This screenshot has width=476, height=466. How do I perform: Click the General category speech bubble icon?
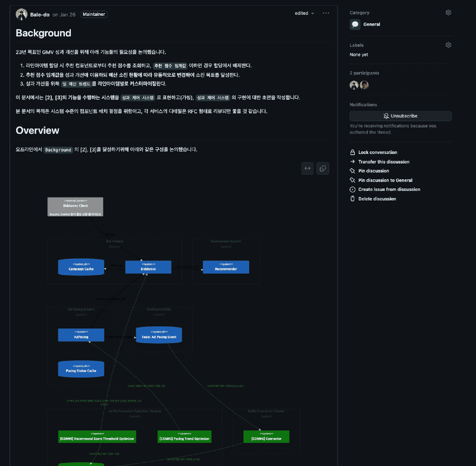coord(355,24)
